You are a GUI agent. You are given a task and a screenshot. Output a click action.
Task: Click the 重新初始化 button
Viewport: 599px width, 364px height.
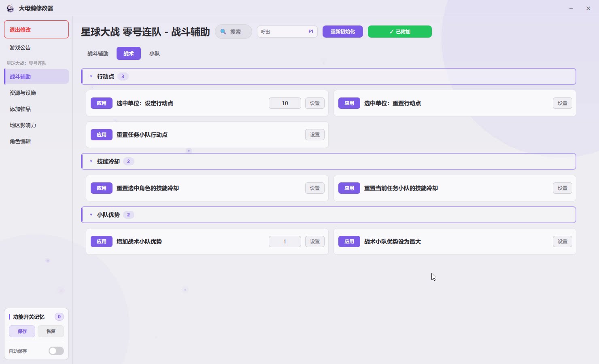pos(343,32)
